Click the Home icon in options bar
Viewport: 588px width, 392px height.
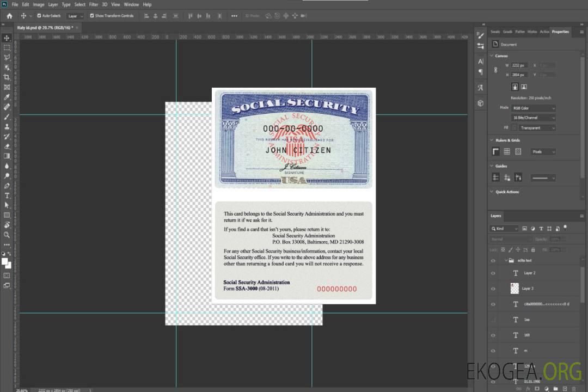pos(9,16)
